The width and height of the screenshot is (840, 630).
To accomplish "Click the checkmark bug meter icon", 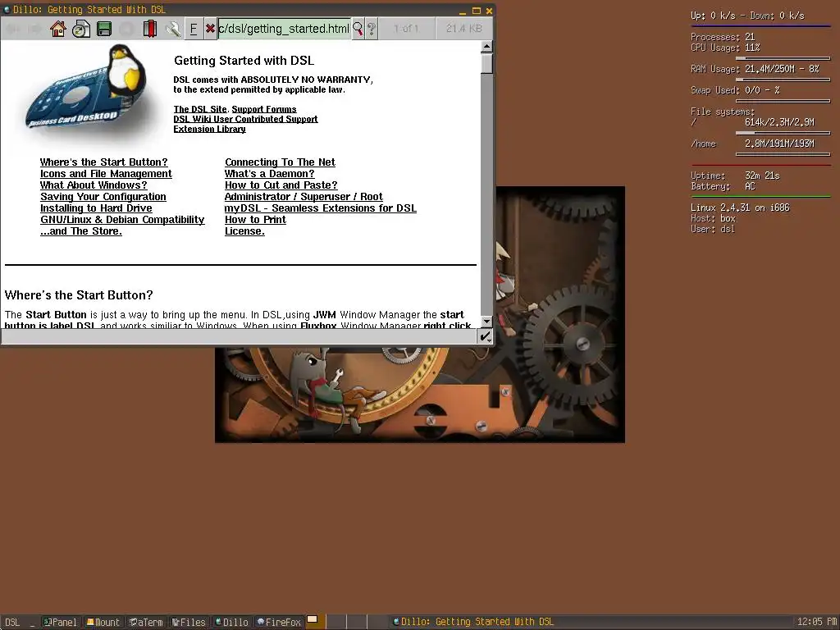I will (x=485, y=336).
